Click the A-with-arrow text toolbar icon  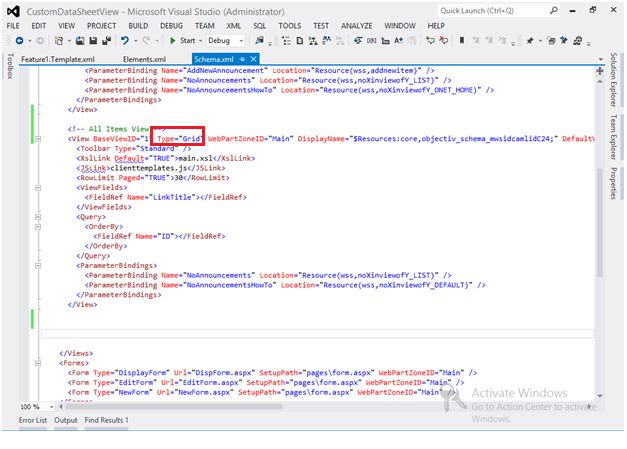tap(398, 40)
